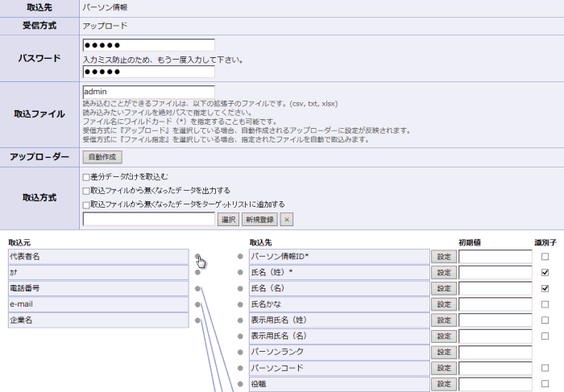Click 設定 button for 氏名（姓）*
The height and width of the screenshot is (392, 564).
(444, 273)
